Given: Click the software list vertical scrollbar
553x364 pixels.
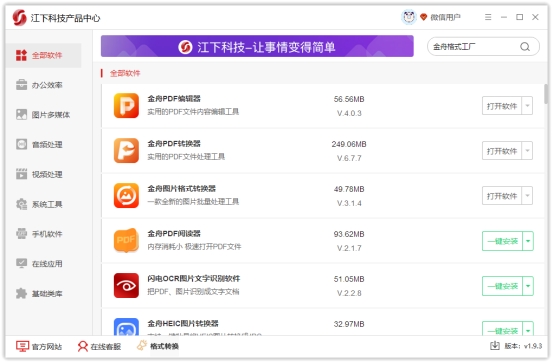Looking at the screenshot, I should (546, 94).
